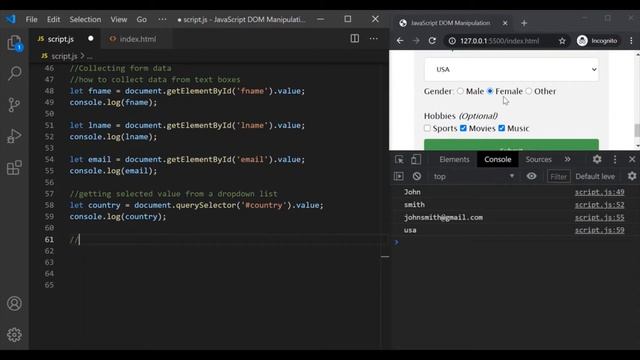Uncheck the Movies hobby checkbox
This screenshot has height=360, width=640.
(x=463, y=128)
